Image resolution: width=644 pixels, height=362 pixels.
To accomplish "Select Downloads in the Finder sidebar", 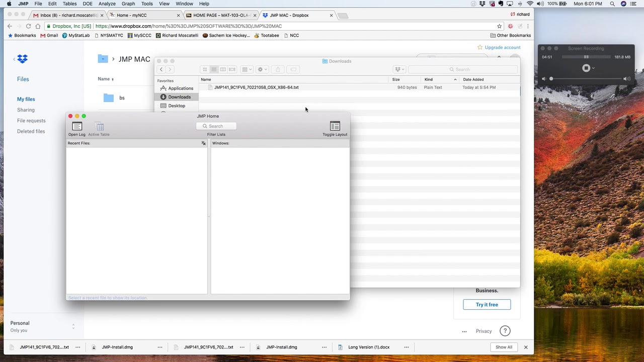I will click(179, 97).
